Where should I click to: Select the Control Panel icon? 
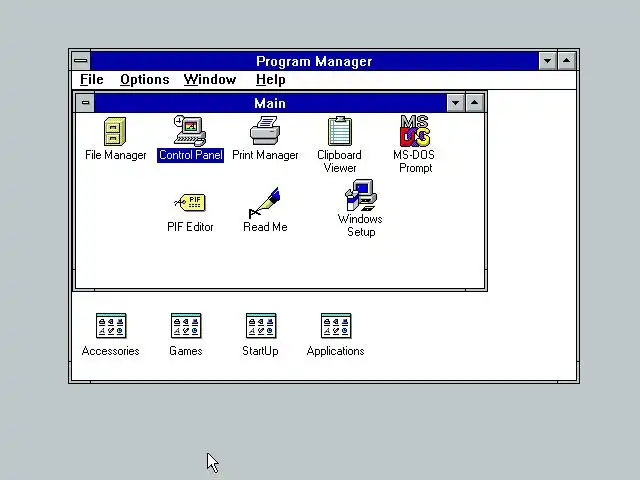[190, 131]
